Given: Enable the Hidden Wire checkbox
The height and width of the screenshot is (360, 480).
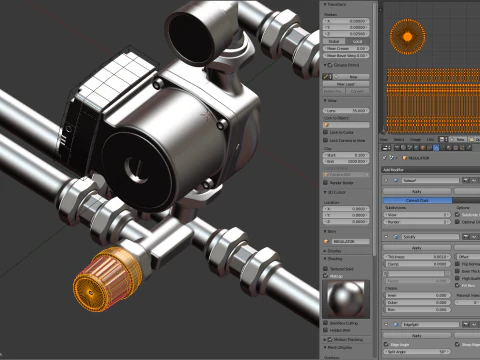Looking at the screenshot, I should [326, 330].
